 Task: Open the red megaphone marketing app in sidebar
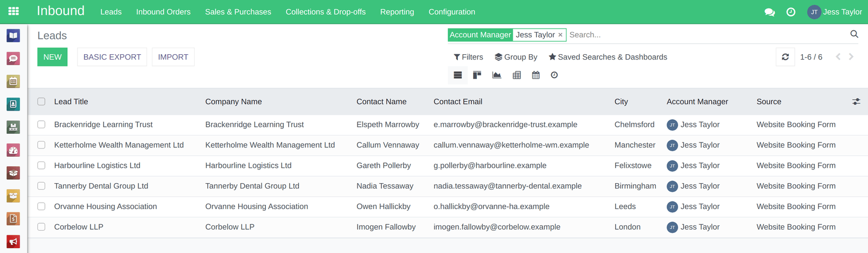click(14, 242)
